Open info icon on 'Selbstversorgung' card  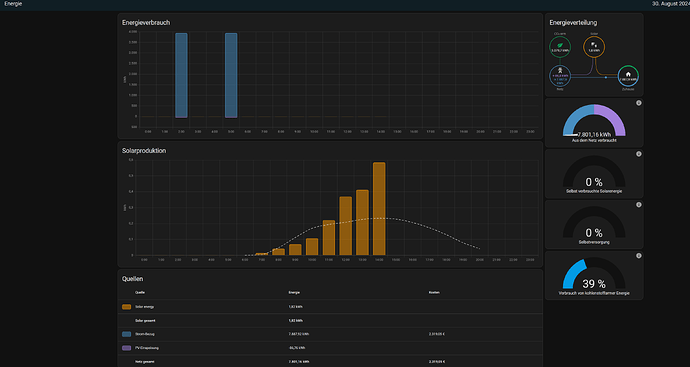pyautogui.click(x=639, y=205)
